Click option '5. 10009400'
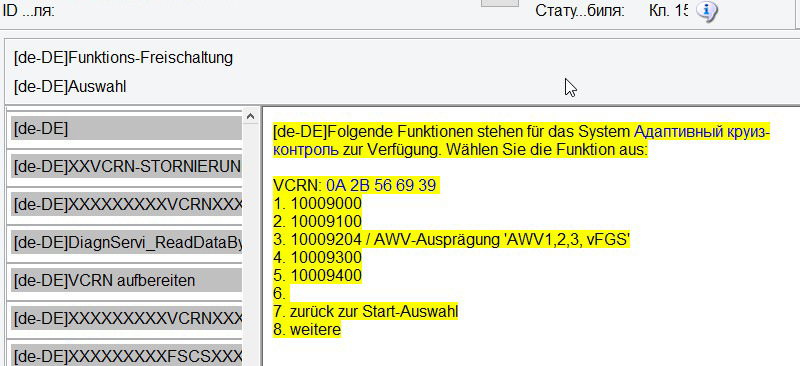The width and height of the screenshot is (800, 366). 317,275
